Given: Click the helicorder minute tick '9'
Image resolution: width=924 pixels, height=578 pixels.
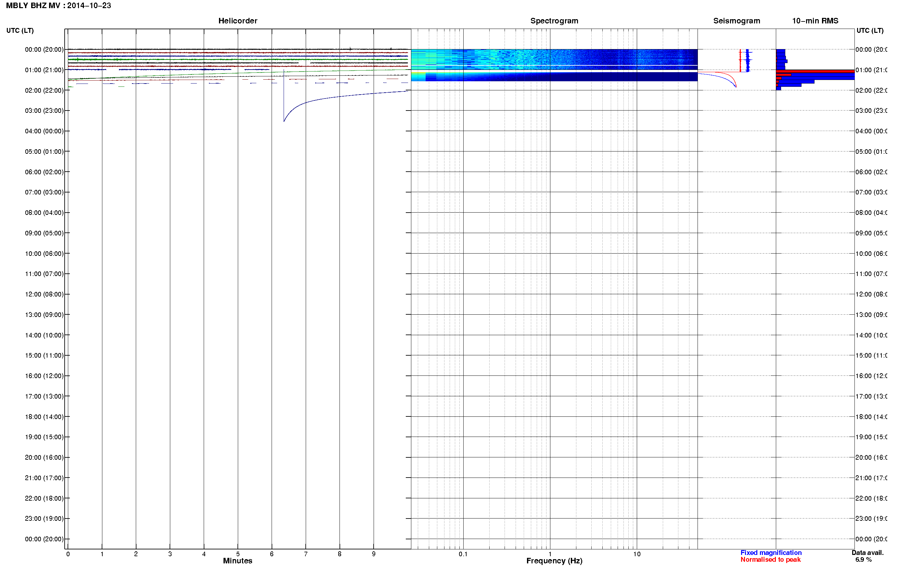Looking at the screenshot, I should click(374, 554).
